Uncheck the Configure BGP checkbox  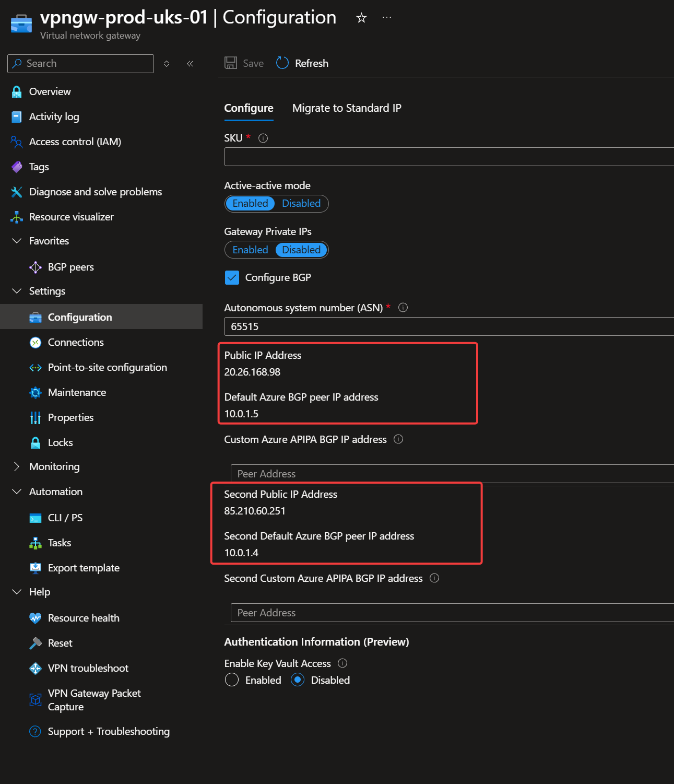click(232, 277)
